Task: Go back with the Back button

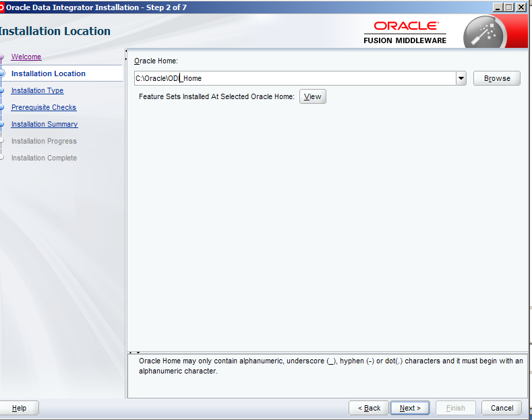Action: pyautogui.click(x=369, y=408)
